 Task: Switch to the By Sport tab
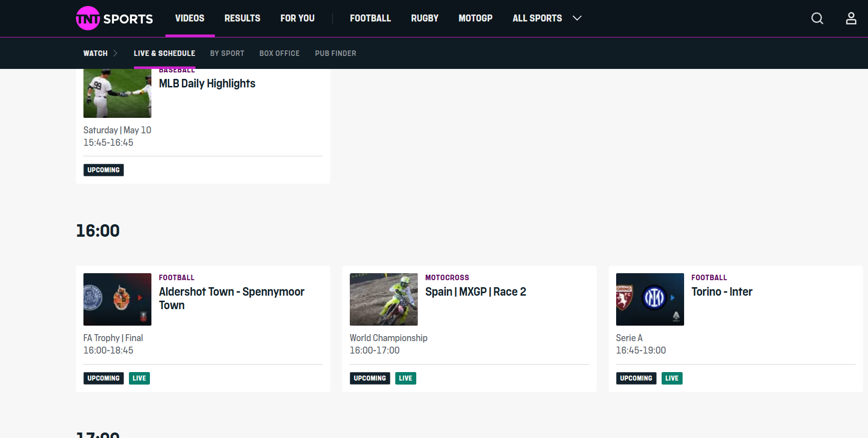tap(227, 53)
